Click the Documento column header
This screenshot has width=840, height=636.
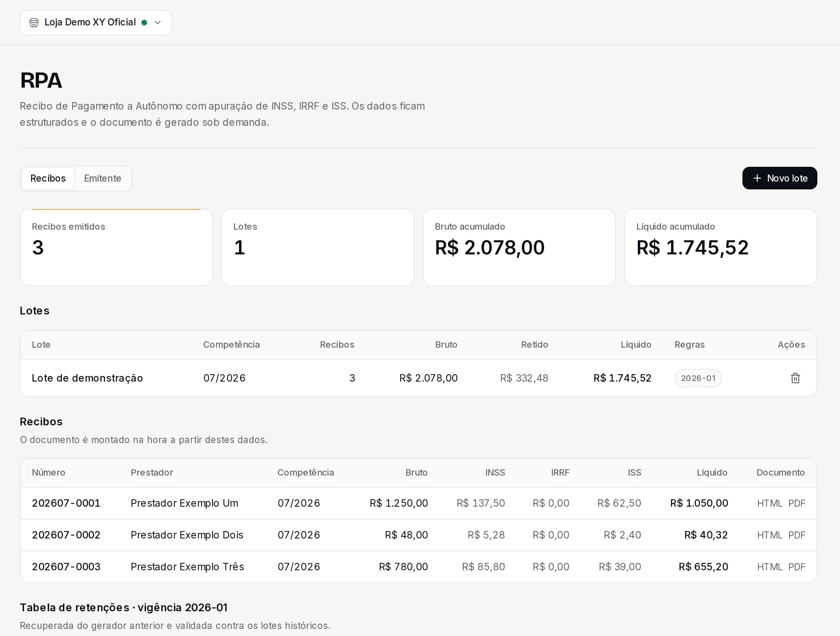click(780, 472)
